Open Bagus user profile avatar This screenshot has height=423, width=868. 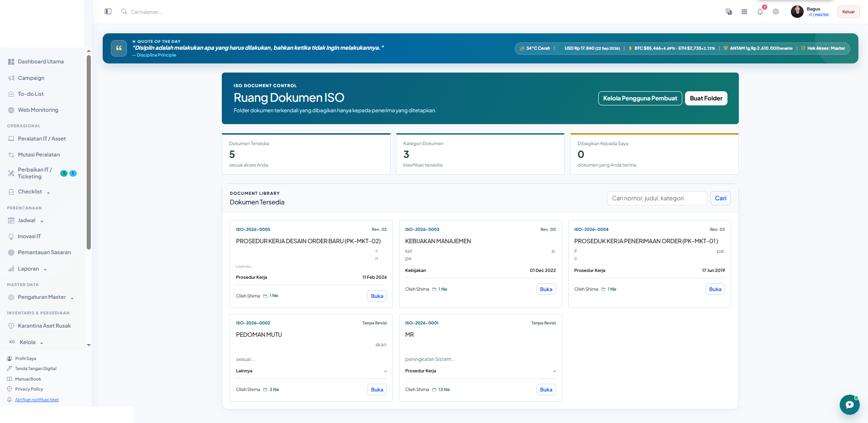(797, 12)
